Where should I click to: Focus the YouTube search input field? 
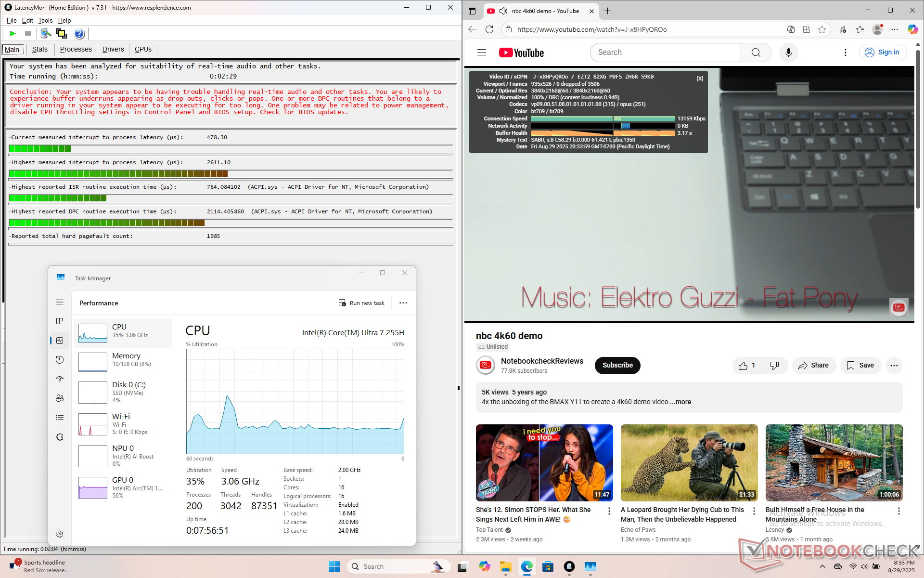[x=666, y=53]
